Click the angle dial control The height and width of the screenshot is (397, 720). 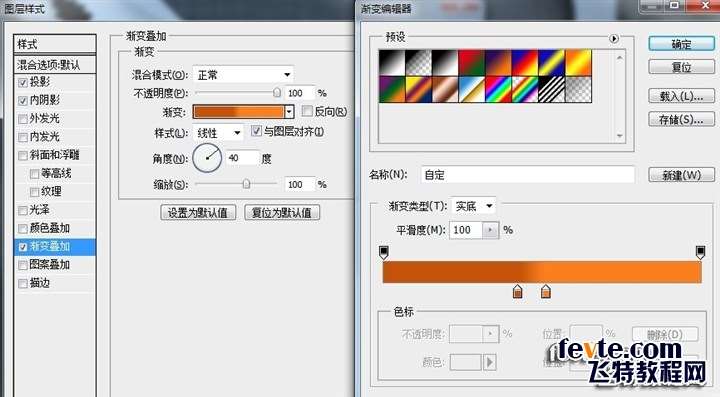point(207,158)
